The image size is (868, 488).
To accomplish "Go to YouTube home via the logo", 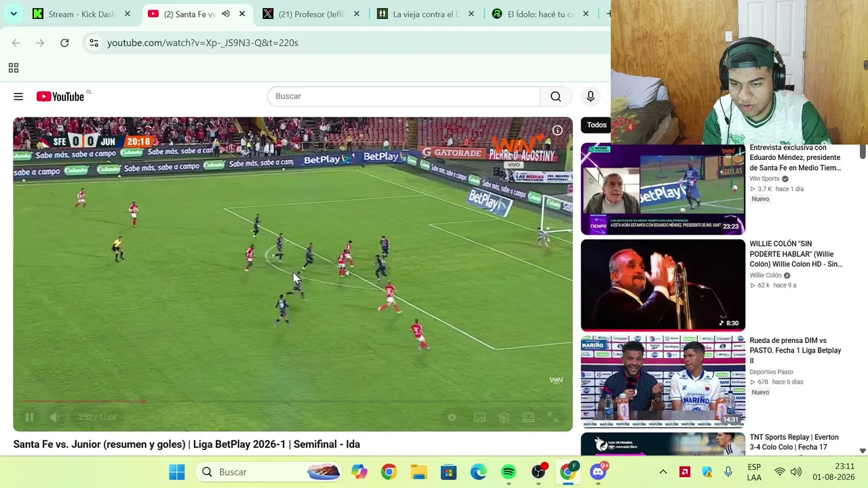I will coord(60,96).
